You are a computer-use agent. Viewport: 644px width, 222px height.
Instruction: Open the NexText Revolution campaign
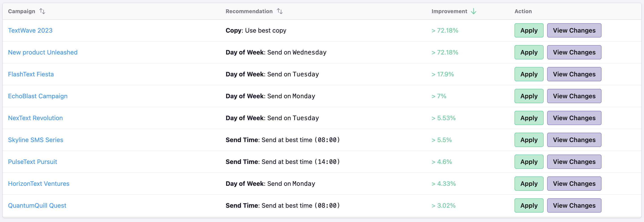(35, 118)
